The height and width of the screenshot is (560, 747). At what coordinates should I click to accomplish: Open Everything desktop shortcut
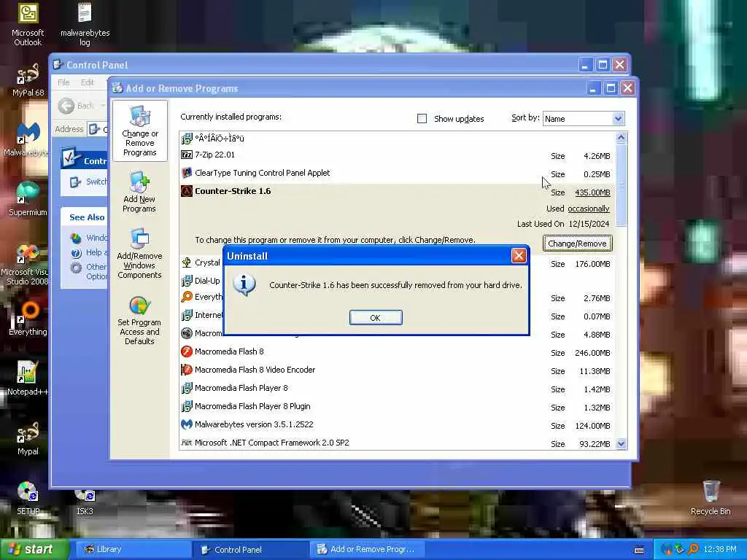28,319
